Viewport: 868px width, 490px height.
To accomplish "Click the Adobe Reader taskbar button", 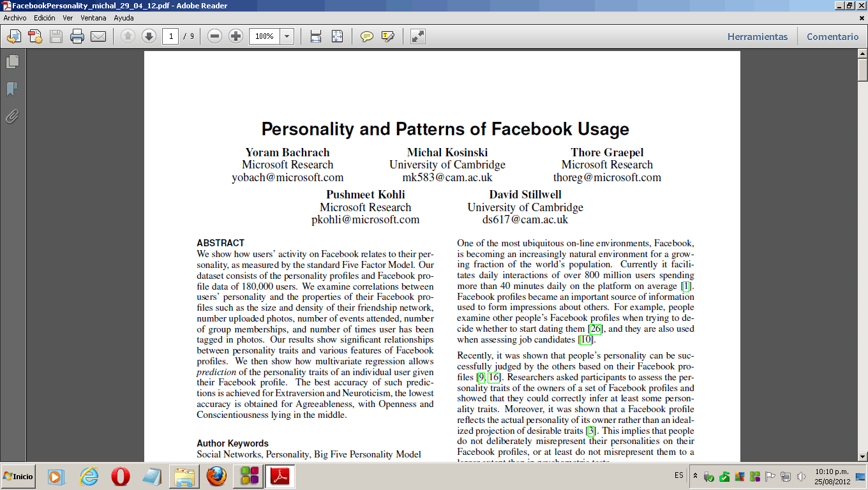I will 281,477.
